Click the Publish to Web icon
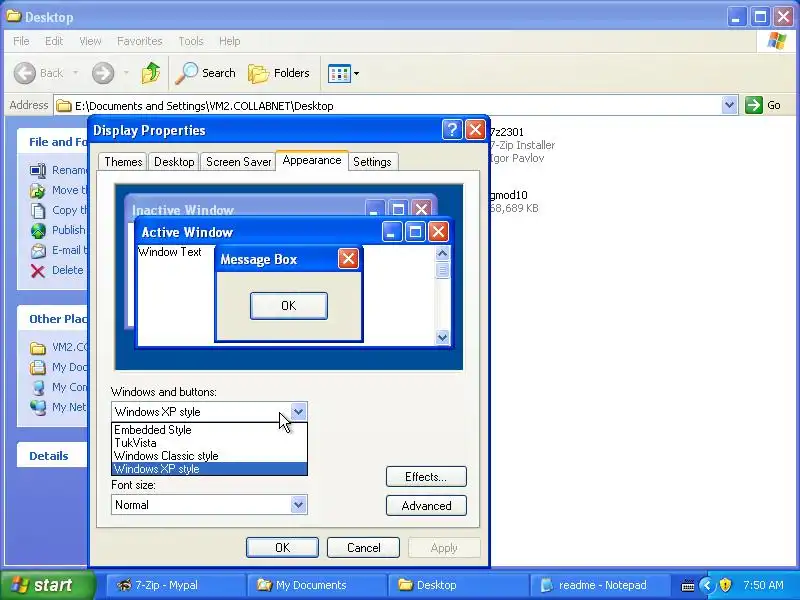Image resolution: width=800 pixels, height=600 pixels. tap(38, 231)
